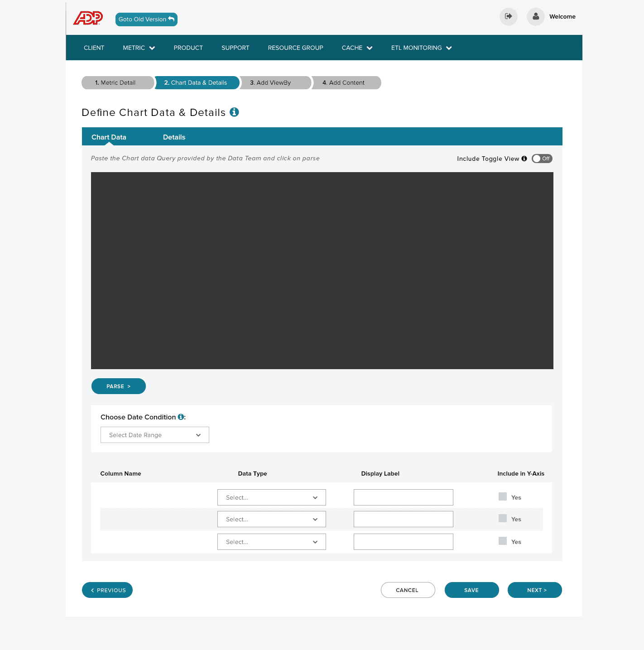This screenshot has width=644, height=650.
Task: Click info icon beside Define Chart Data heading
Action: pyautogui.click(x=234, y=112)
